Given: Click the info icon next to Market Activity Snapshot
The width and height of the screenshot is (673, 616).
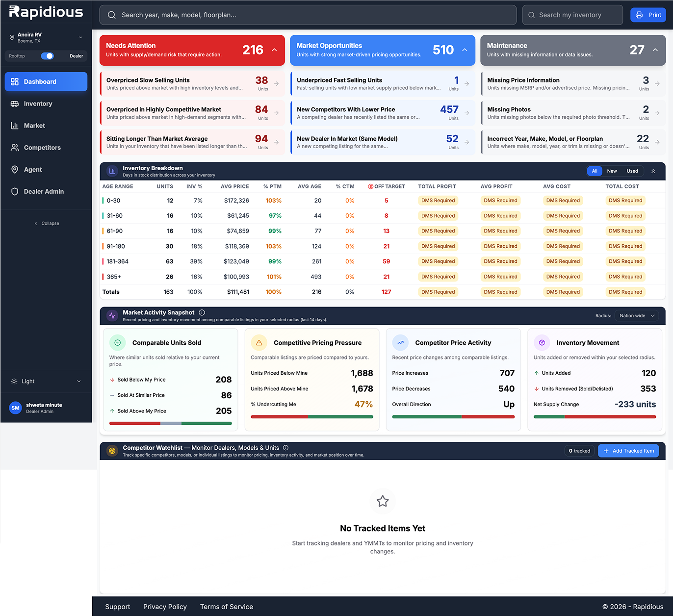Looking at the screenshot, I should click(202, 312).
